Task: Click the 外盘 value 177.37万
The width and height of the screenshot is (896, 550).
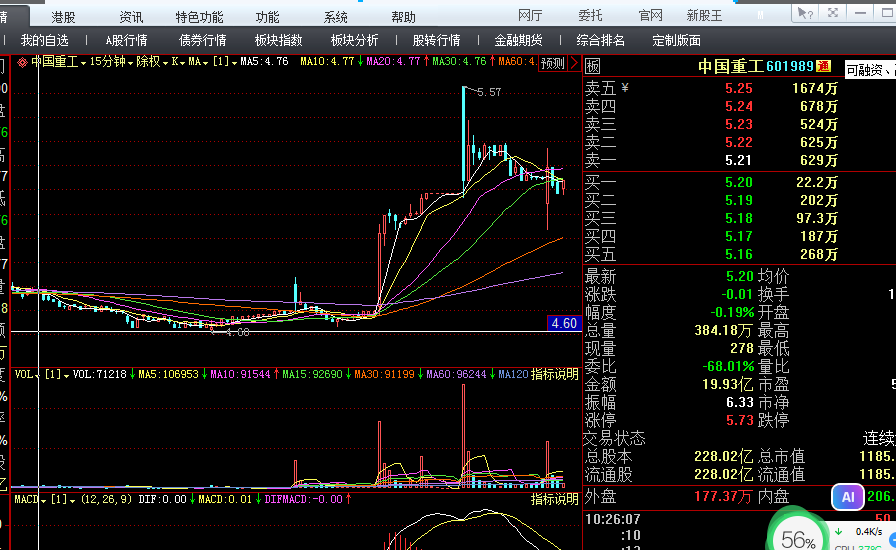Action: pos(723,496)
